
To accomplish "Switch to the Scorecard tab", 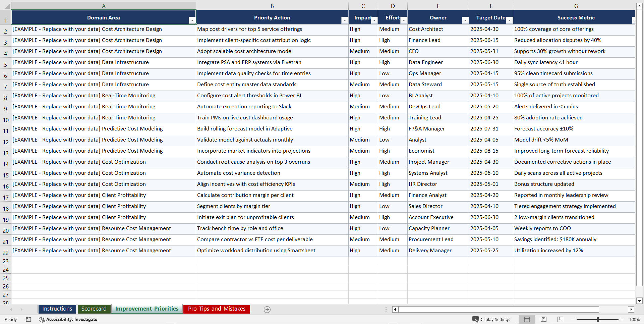I will click(x=94, y=309).
